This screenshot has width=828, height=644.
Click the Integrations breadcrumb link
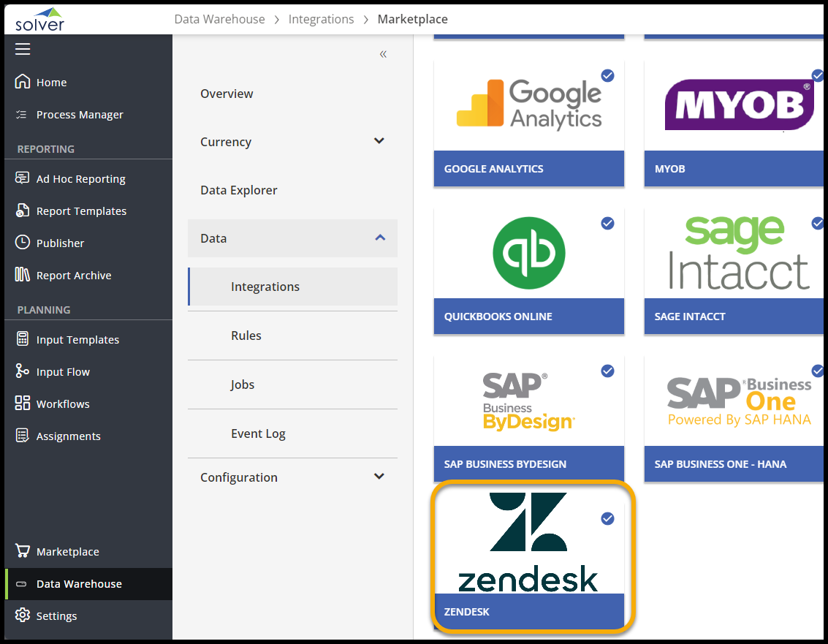coord(321,19)
